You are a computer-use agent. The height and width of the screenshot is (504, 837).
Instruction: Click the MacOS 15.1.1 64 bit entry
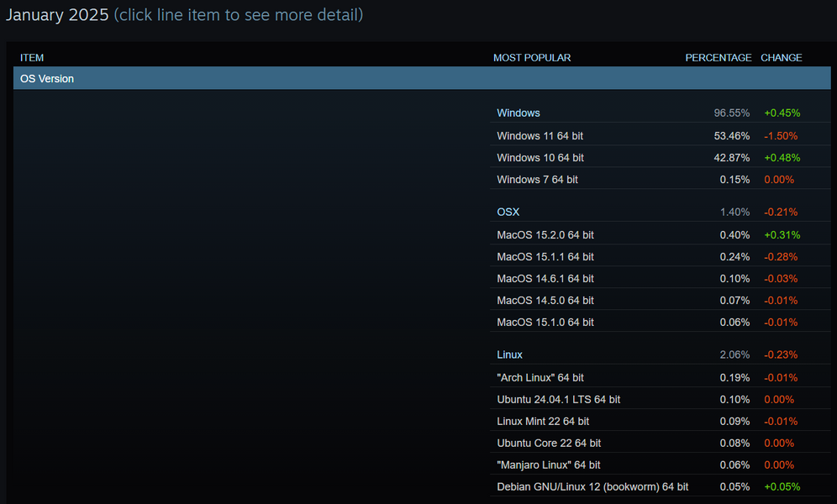(545, 257)
